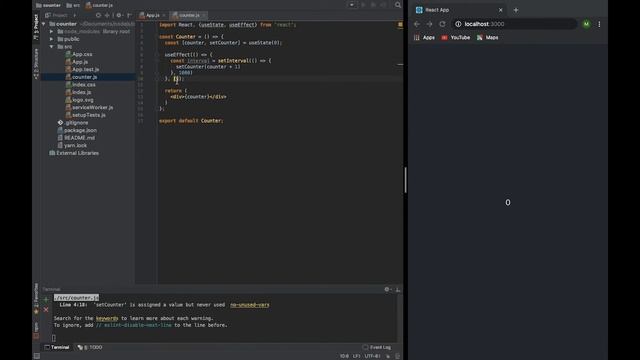Click the inspection warning indicator above the editor scrollbar
Viewport: 640px width, 360px height.
tap(400, 24)
